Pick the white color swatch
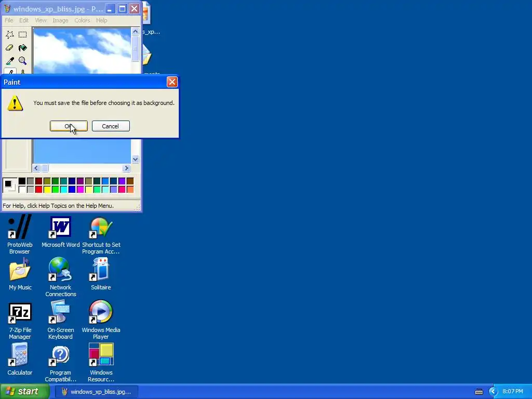 [22, 189]
